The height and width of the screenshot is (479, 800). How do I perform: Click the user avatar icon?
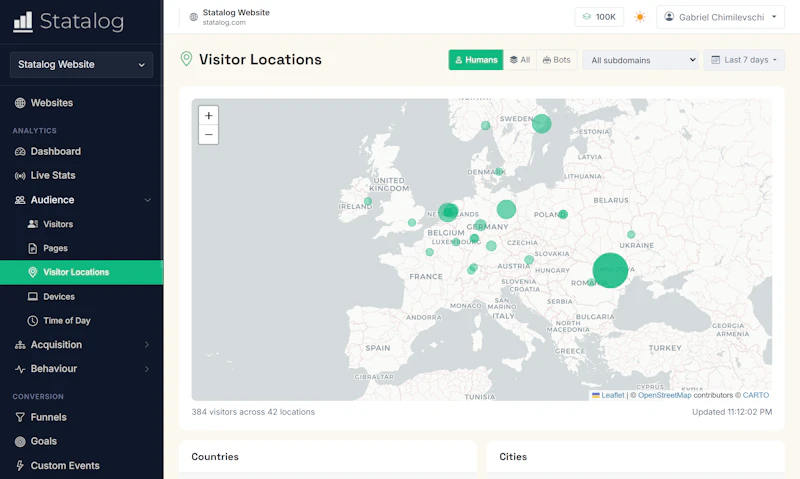coord(669,17)
